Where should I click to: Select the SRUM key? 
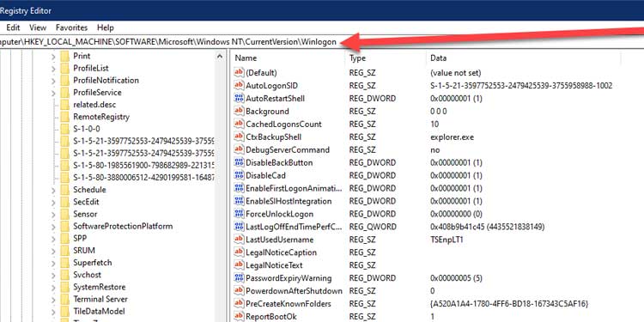84,250
